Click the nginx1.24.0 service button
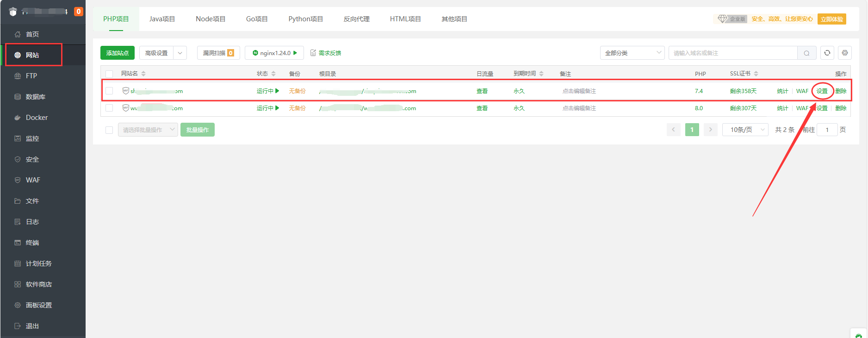This screenshot has width=868, height=338. (274, 53)
